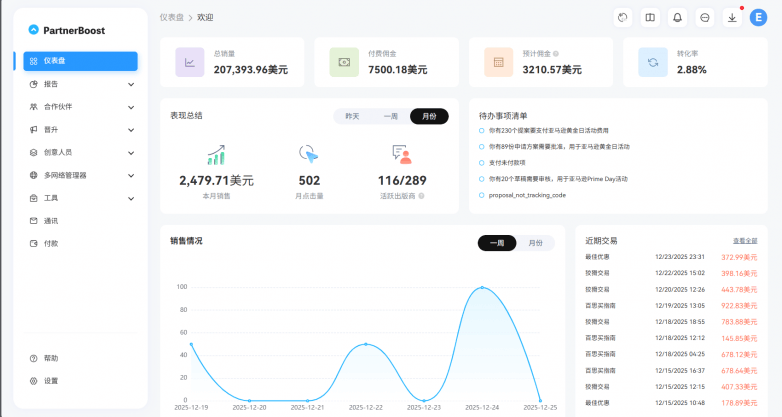Switch sales chart to 月份 view
The height and width of the screenshot is (417, 782).
(535, 243)
